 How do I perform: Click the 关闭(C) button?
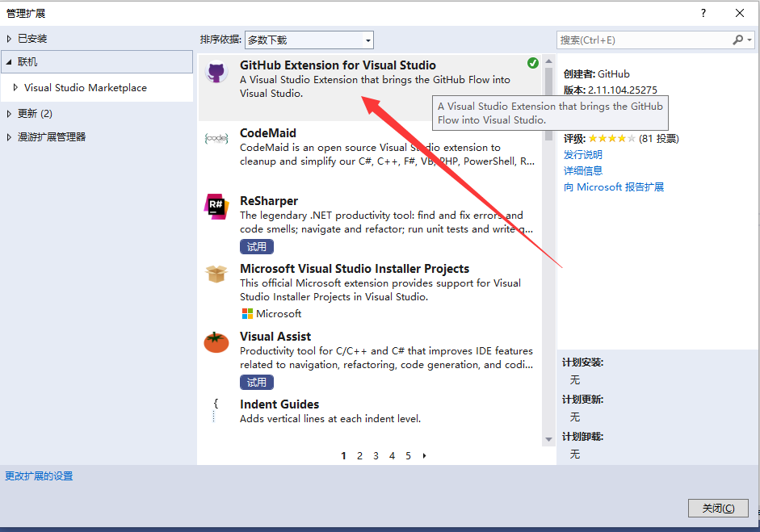point(718,509)
